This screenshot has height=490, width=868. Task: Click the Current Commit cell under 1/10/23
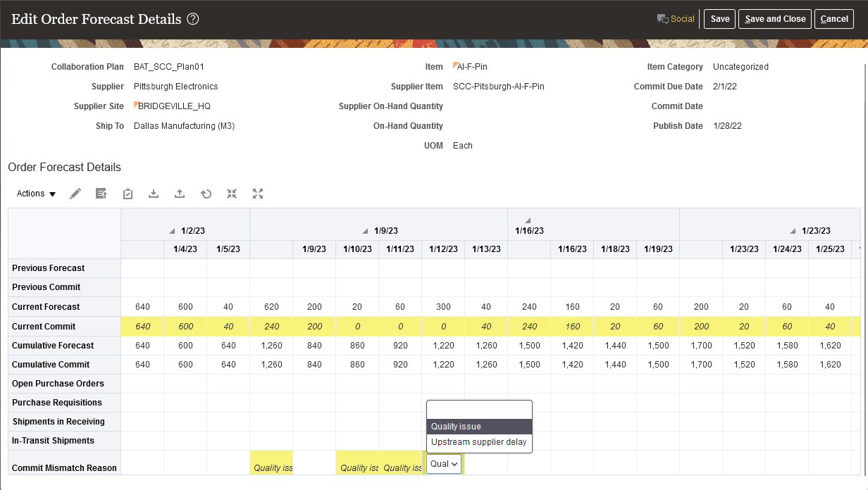click(357, 327)
